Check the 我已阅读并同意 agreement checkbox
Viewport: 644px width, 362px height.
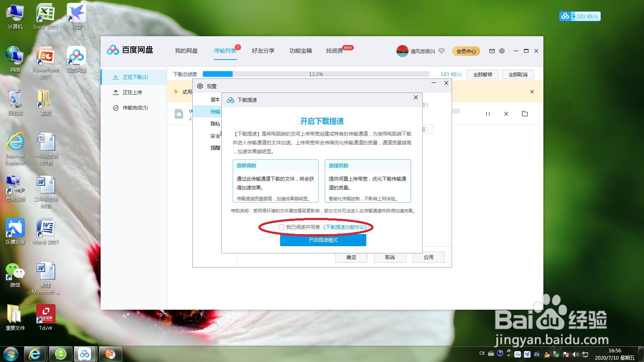pos(281,227)
